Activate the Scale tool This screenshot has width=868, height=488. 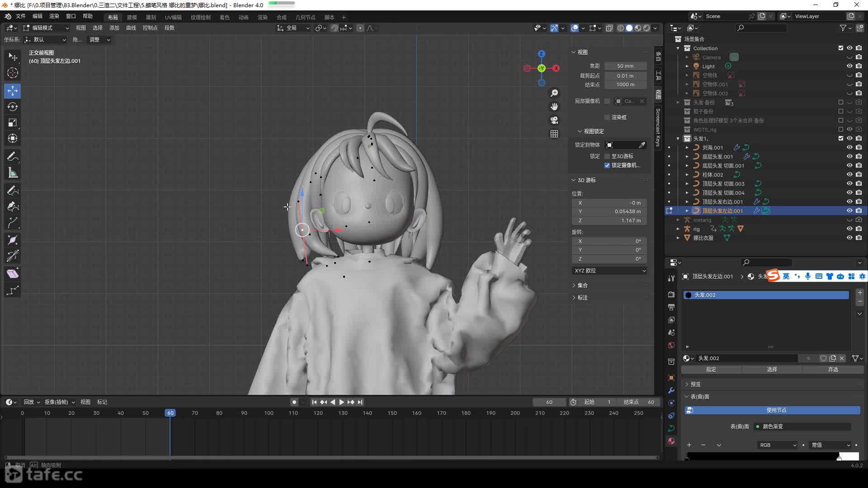(13, 122)
